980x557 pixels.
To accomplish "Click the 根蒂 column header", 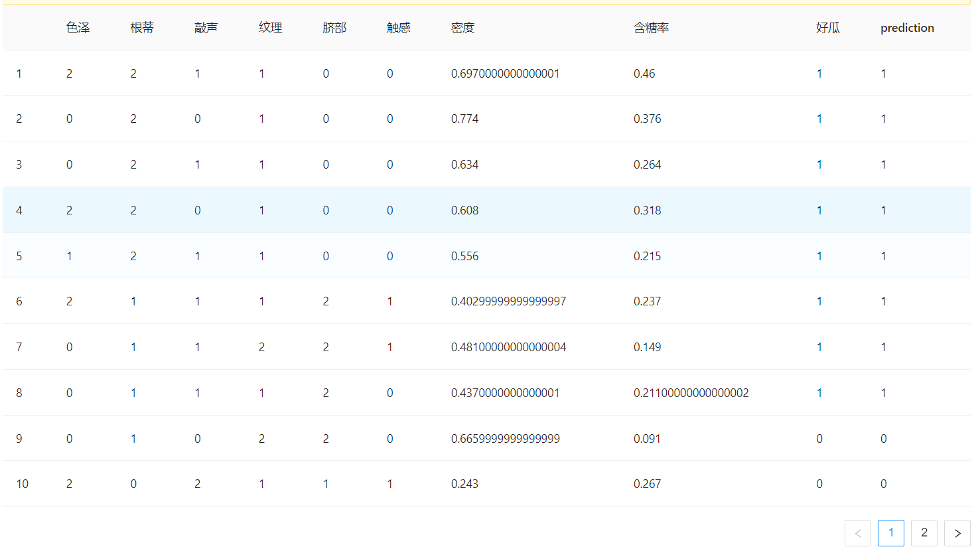I will pyautogui.click(x=142, y=28).
